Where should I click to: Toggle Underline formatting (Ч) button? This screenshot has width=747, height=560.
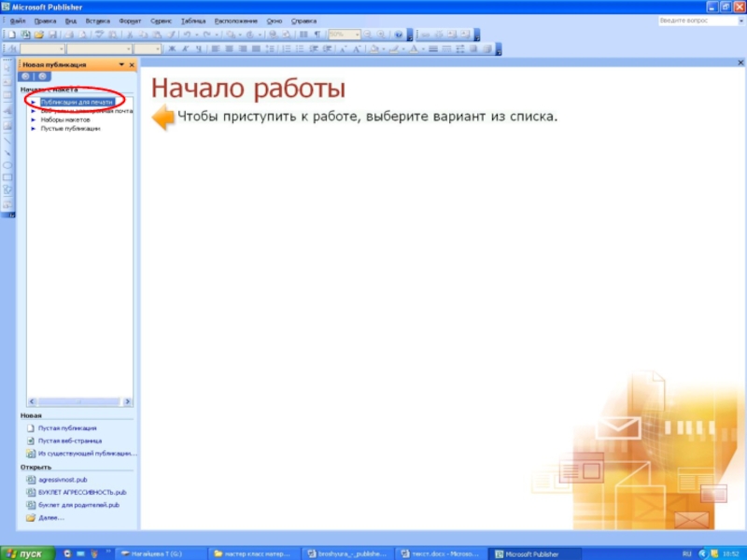point(196,49)
